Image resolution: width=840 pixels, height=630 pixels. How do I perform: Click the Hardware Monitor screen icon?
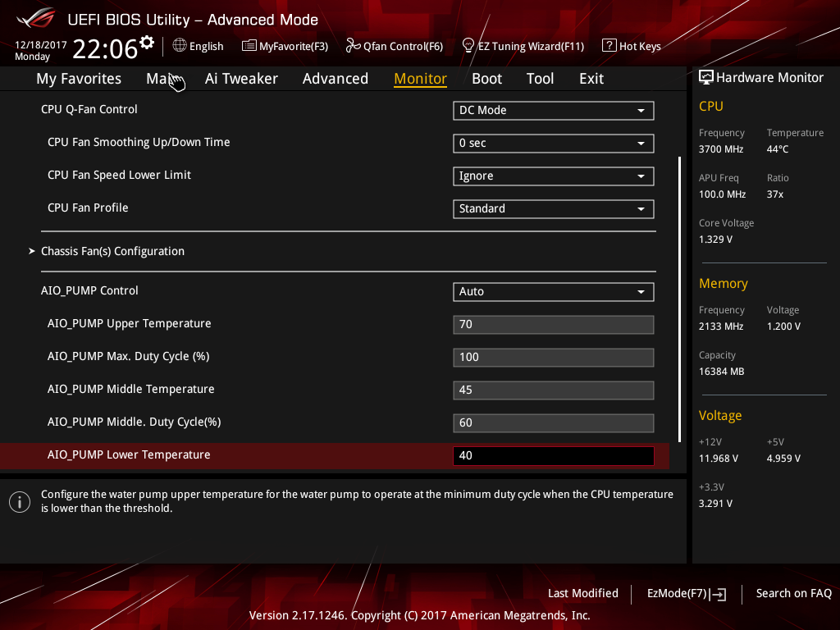[706, 78]
